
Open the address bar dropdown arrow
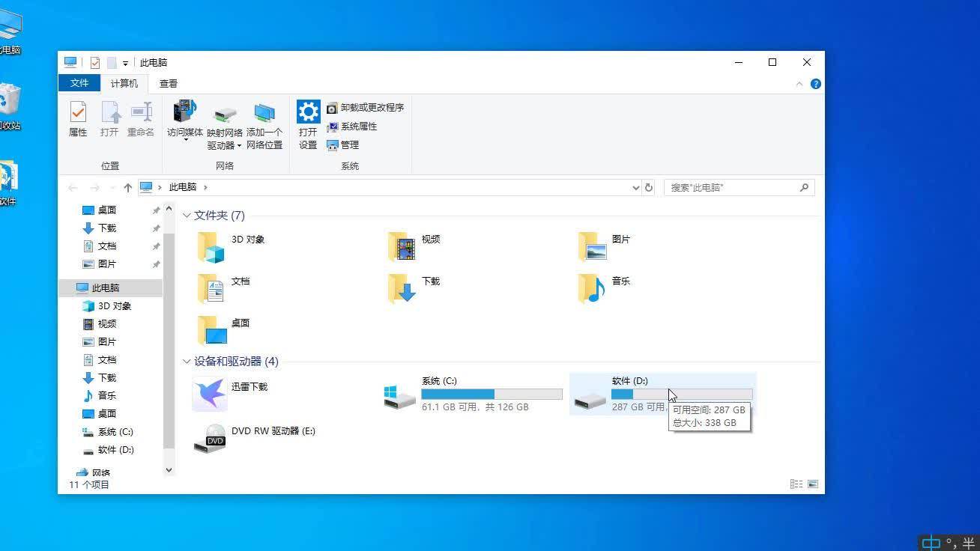(635, 187)
